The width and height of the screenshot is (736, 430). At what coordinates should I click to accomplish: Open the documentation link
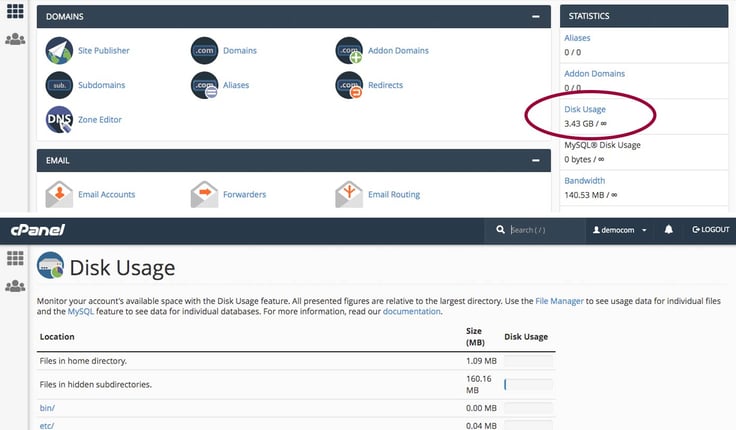[412, 311]
